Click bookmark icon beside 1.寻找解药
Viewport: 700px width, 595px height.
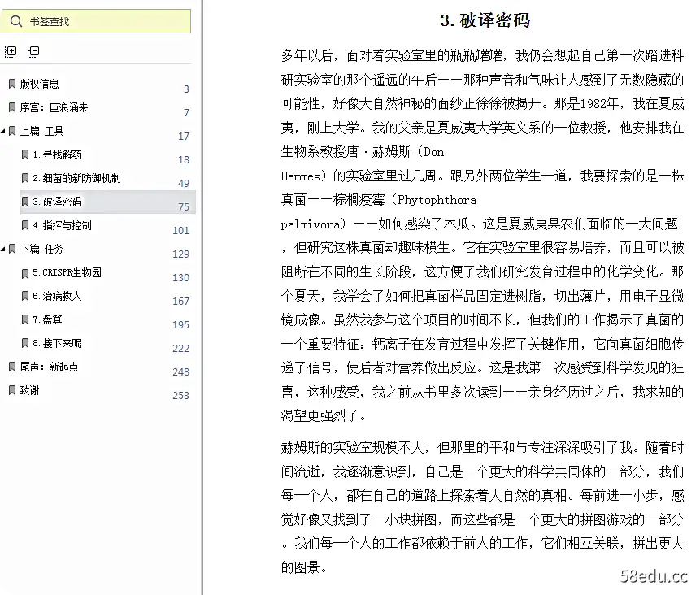[x=25, y=155]
